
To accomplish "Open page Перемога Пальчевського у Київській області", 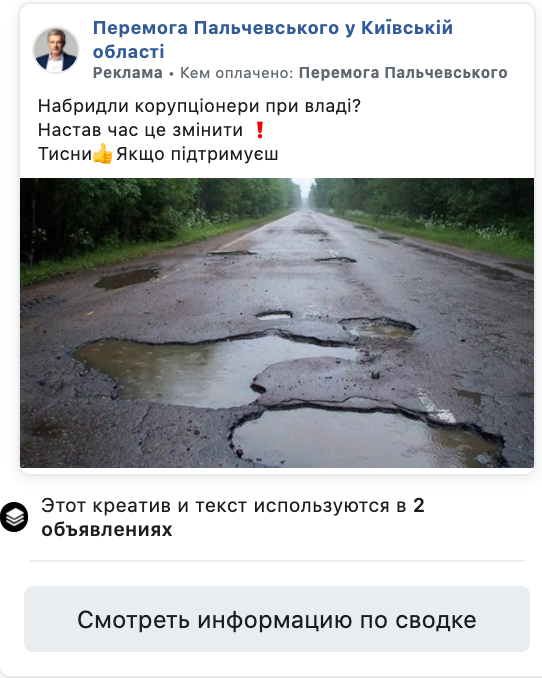I will 273,39.
